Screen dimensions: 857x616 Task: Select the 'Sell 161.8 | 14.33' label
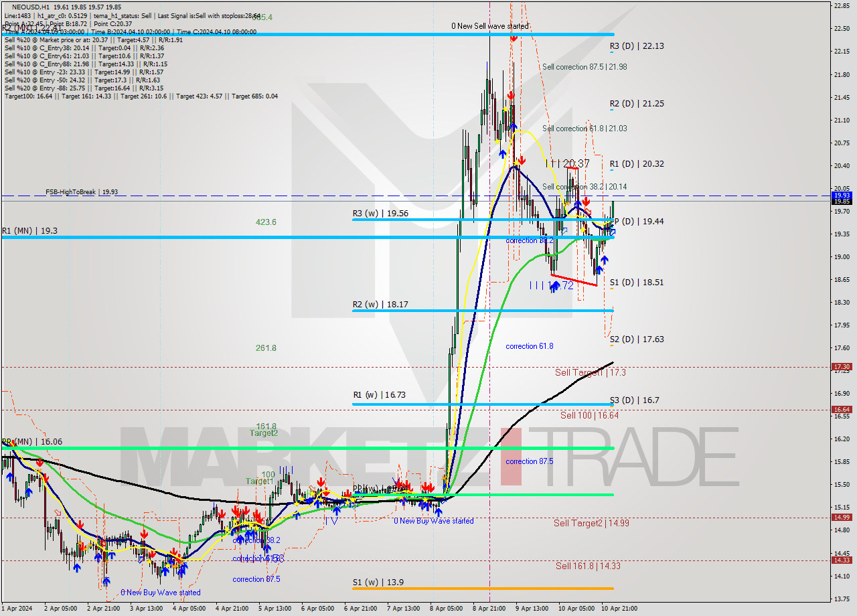588,566
